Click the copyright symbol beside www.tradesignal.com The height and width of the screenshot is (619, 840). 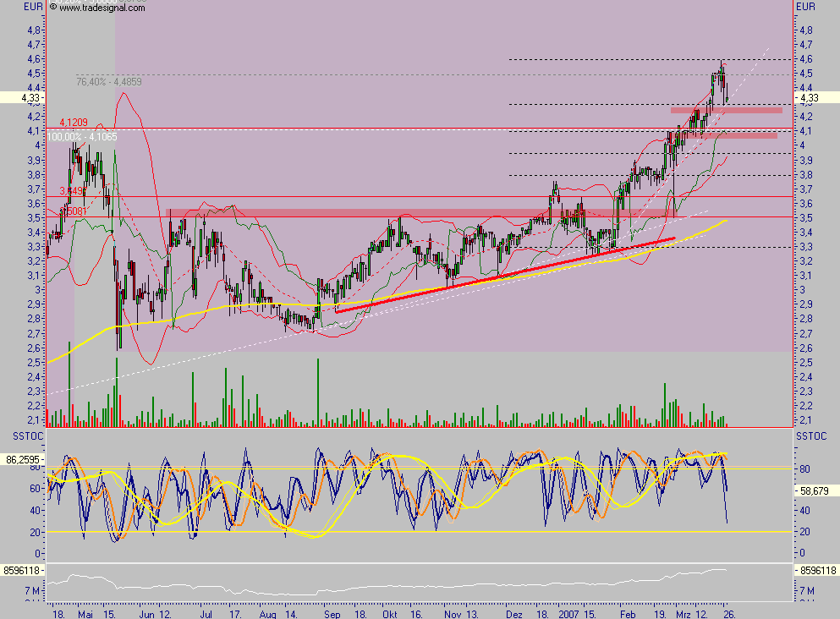pos(53,7)
